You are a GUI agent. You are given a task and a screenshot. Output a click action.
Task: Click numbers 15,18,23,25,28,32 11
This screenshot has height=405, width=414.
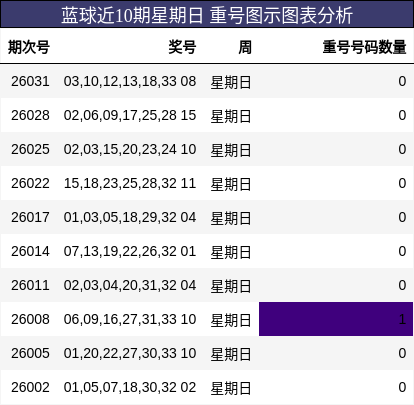pyautogui.click(x=130, y=183)
